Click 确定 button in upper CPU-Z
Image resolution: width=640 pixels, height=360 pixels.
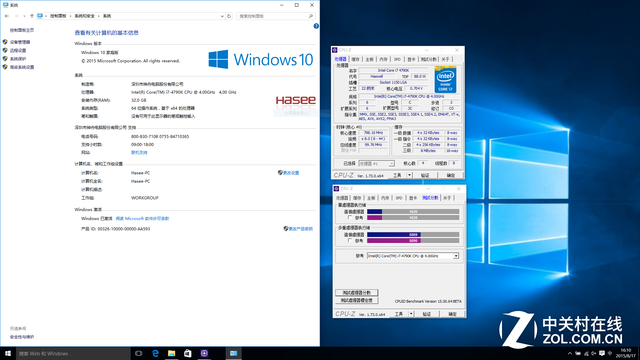[451, 176]
